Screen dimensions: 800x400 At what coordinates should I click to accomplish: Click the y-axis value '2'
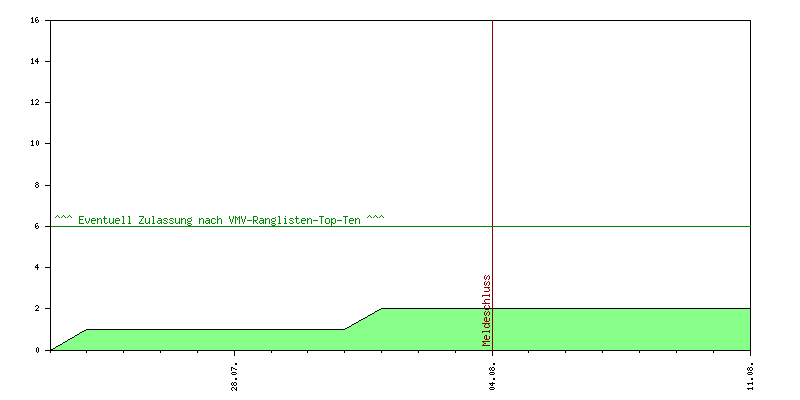(36, 309)
